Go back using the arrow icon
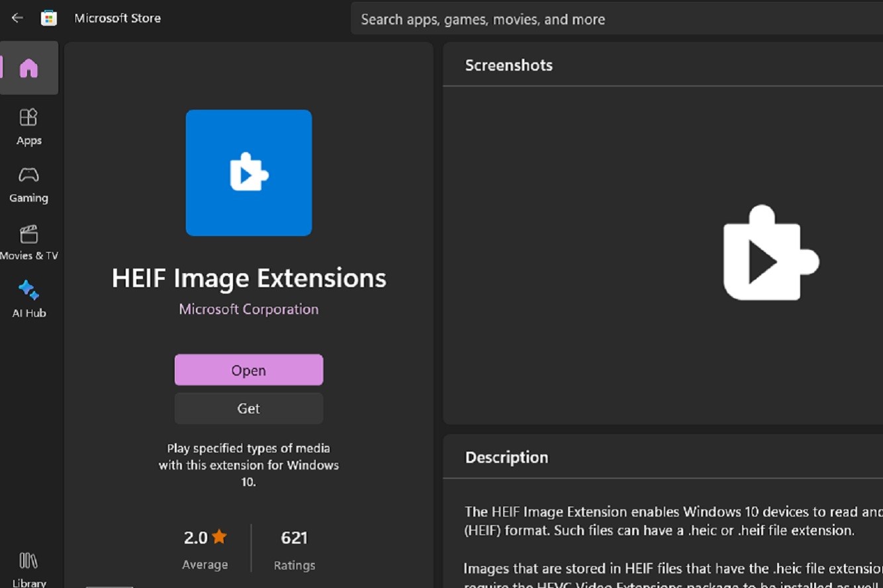Viewport: 883px width, 588px height. (16, 18)
